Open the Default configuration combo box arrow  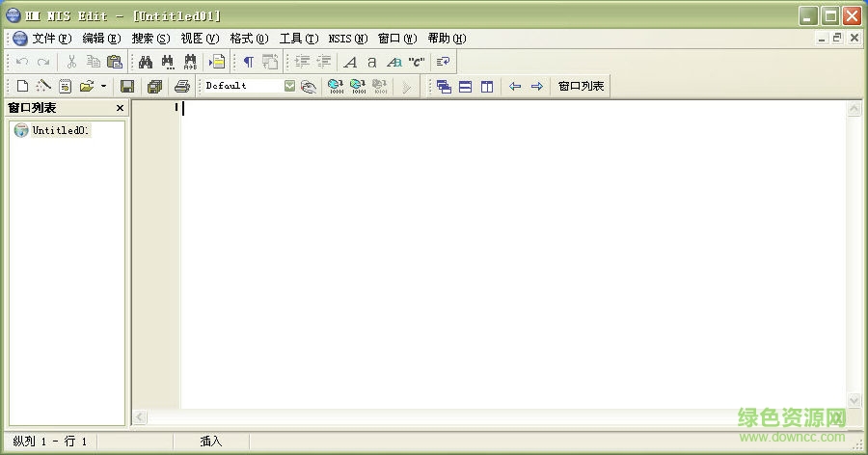point(289,86)
